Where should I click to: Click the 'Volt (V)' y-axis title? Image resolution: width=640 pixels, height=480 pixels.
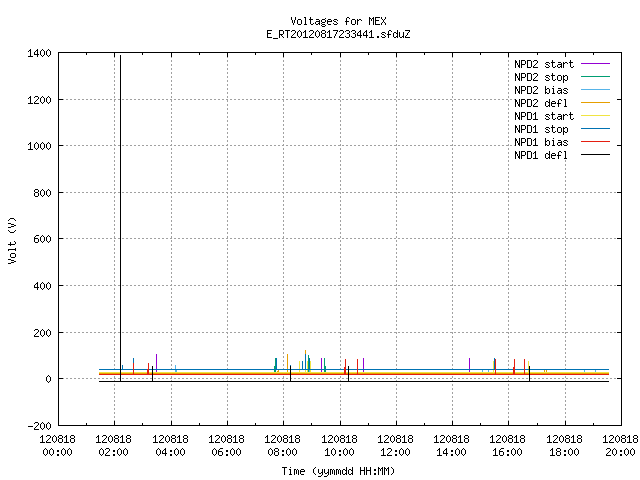12,240
